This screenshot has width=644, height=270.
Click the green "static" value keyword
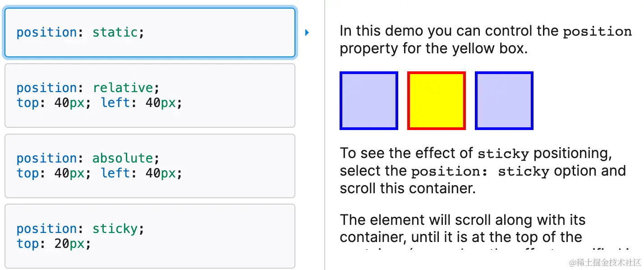click(115, 33)
